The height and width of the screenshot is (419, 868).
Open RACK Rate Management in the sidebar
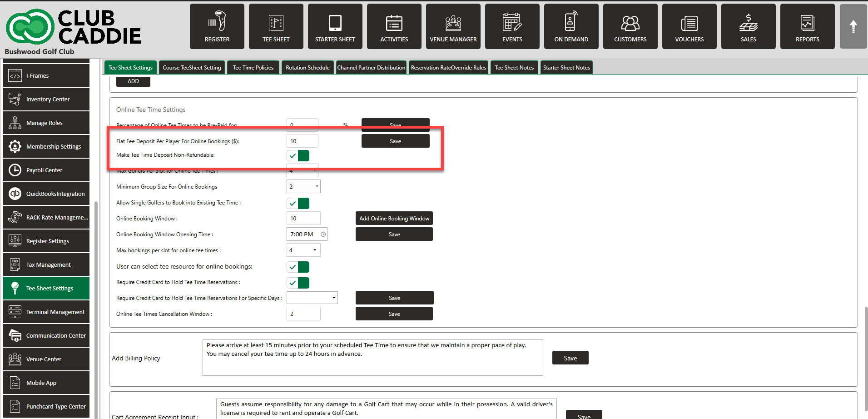[x=46, y=217]
